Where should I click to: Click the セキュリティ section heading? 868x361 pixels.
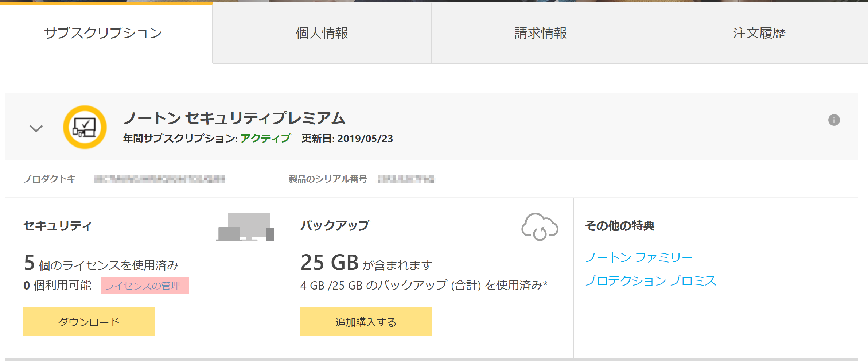57,226
